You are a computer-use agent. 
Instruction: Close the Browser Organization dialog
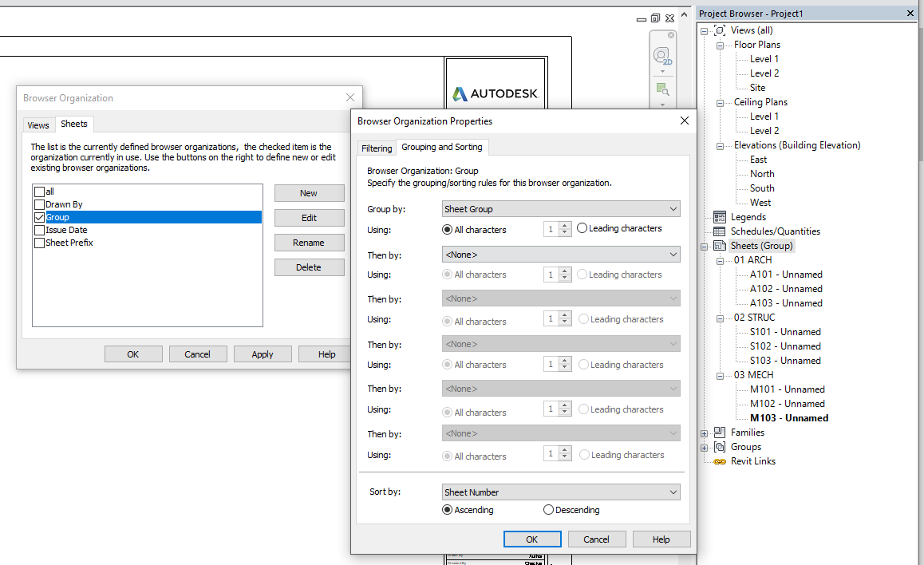pos(350,97)
